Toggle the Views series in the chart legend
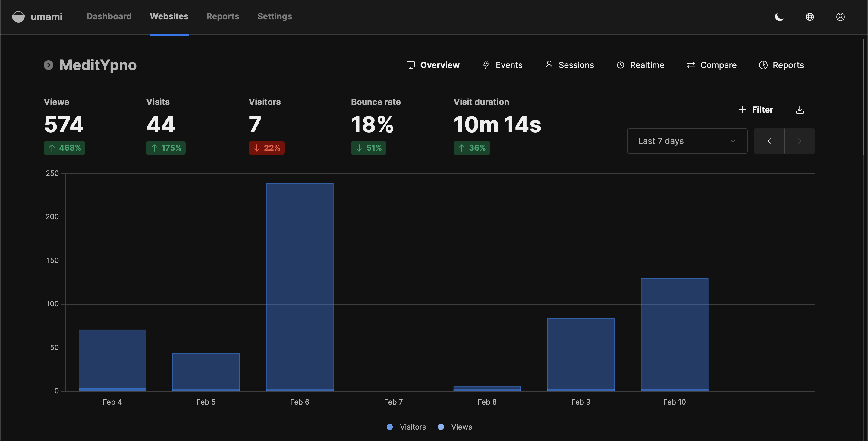This screenshot has height=441, width=868. pyautogui.click(x=455, y=427)
